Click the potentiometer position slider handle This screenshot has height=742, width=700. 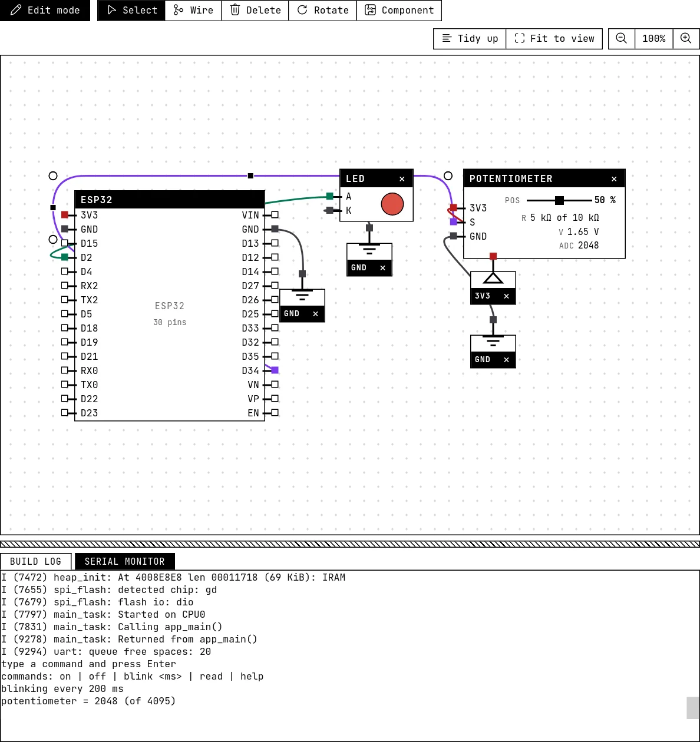coord(559,200)
